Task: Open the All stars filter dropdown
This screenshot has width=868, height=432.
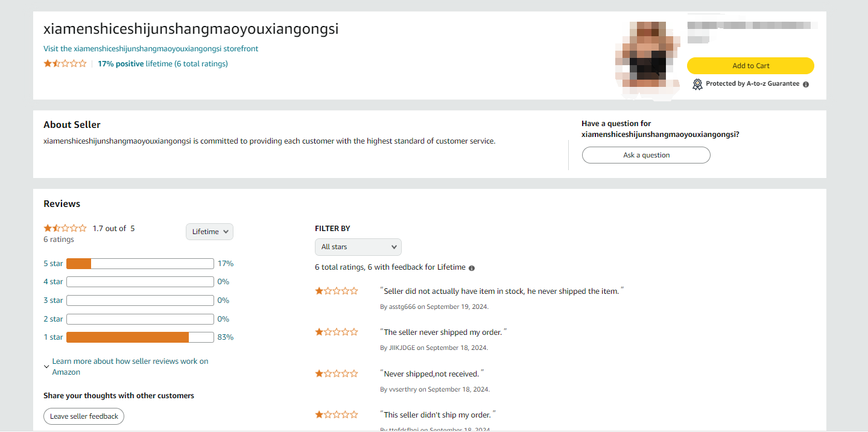Action: (358, 247)
